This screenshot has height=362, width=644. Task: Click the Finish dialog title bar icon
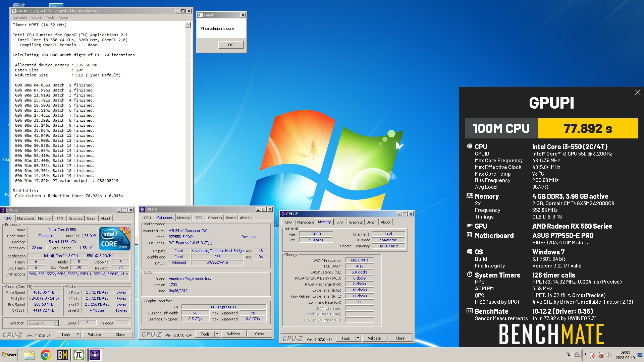(x=200, y=15)
